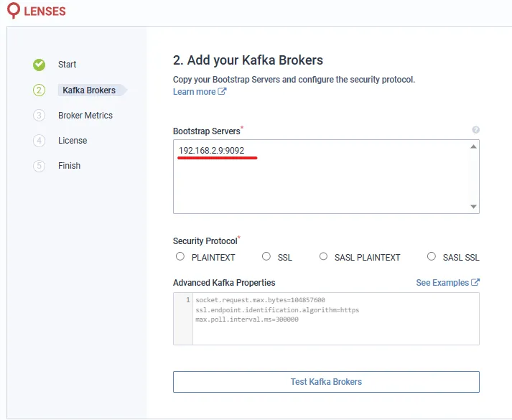Select the SSL security protocol
Image resolution: width=512 pixels, height=420 pixels.
point(266,256)
